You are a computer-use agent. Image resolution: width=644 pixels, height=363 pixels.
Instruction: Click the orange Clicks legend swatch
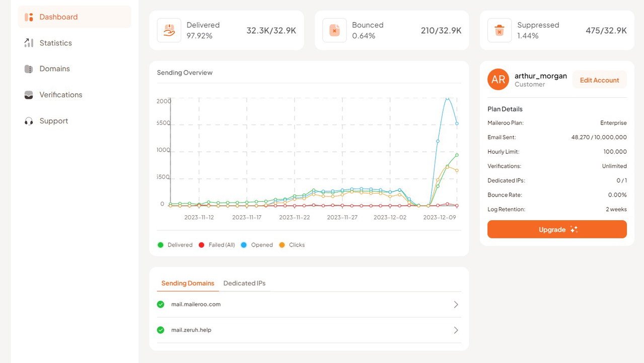pos(282,245)
